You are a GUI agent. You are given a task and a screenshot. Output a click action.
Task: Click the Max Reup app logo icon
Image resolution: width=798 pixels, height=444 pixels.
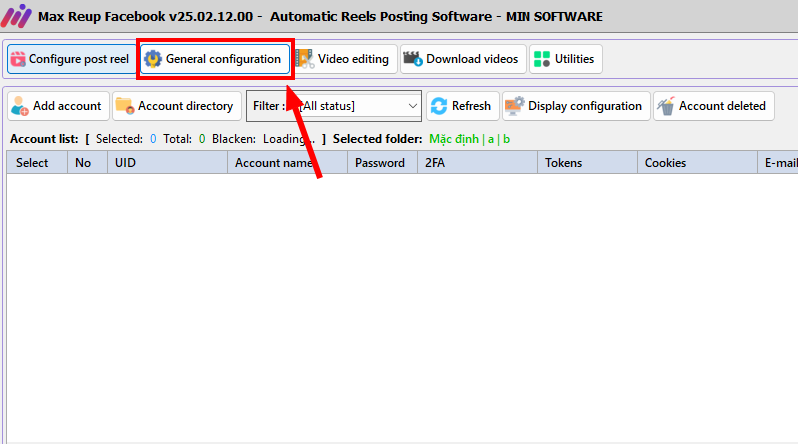click(x=16, y=16)
